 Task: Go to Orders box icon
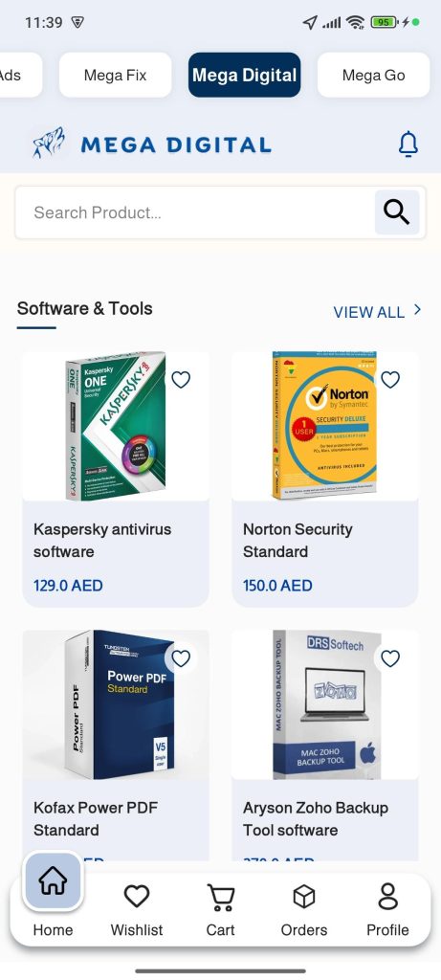click(x=304, y=897)
